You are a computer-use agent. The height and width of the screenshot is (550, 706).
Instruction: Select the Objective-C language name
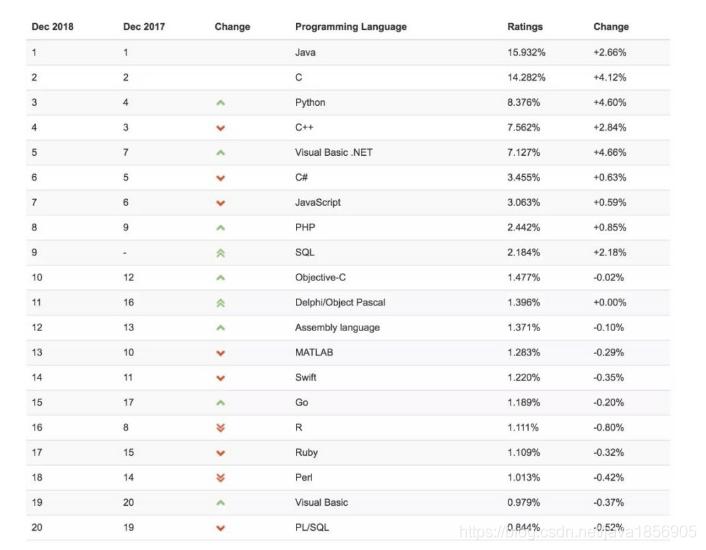coord(320,277)
